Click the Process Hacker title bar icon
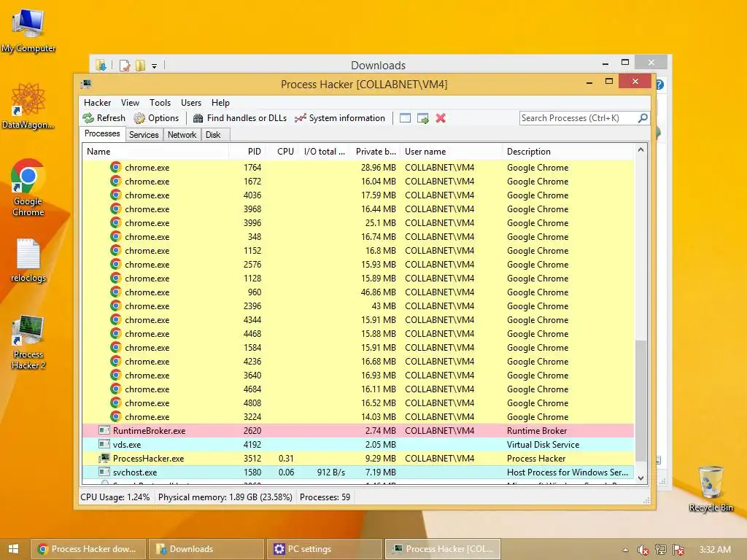Screen dimensions: 747x560 point(86,85)
